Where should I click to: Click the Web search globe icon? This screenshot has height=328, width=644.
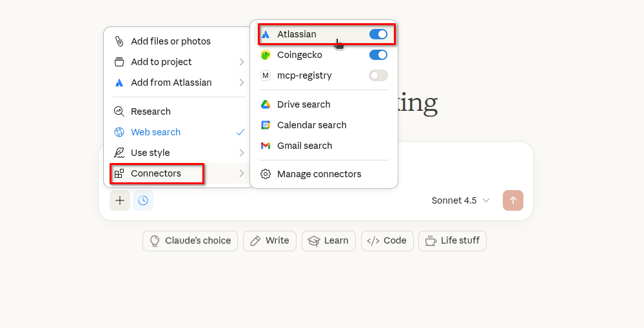click(x=119, y=131)
